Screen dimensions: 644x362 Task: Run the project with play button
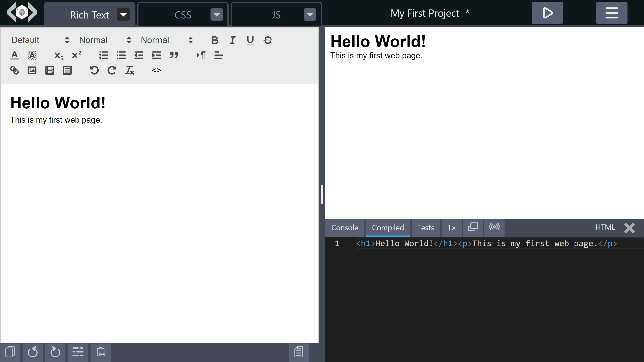click(x=547, y=13)
